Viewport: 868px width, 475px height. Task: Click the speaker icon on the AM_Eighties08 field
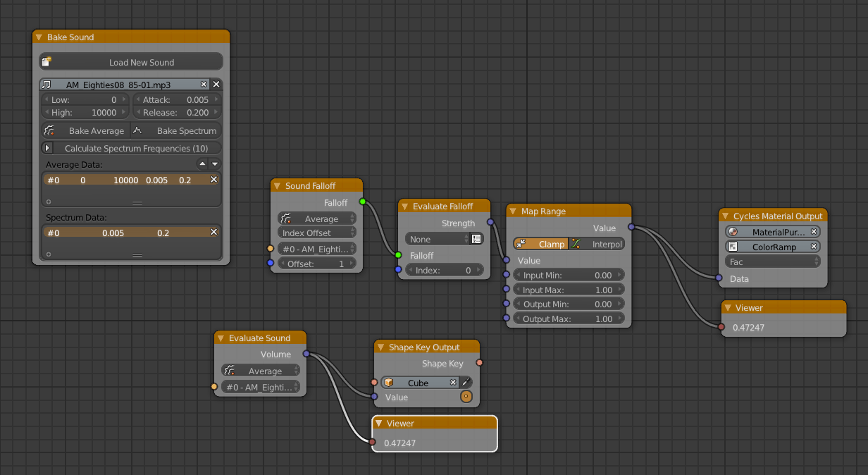tap(46, 83)
